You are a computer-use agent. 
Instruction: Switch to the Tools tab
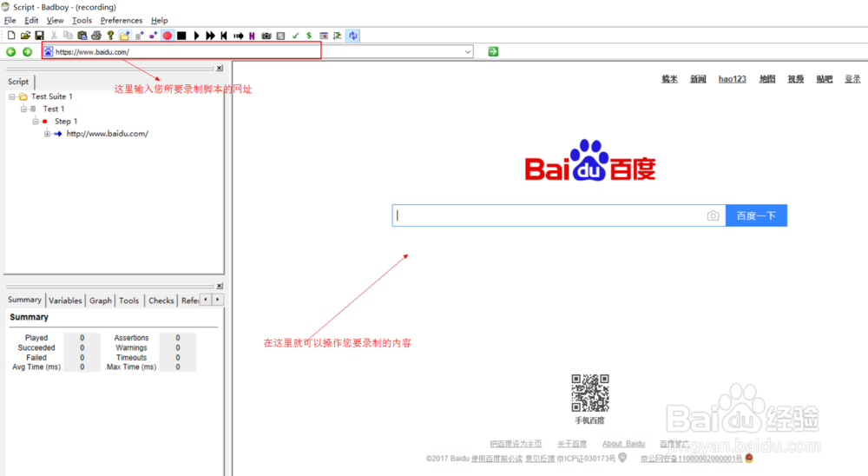tap(129, 301)
